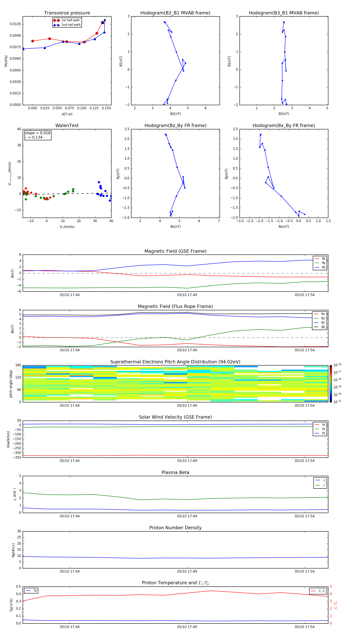Viewport: 351px width, 644px height.
Task: Click the 'slope = 0.016' annotation
Action: [x=38, y=133]
